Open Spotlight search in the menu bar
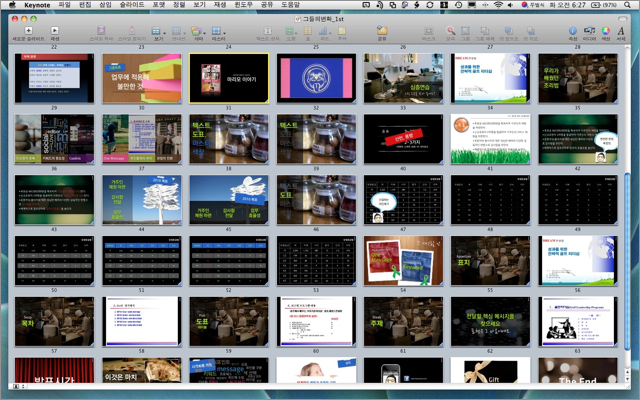Viewport: 640px width, 400px height. [627, 5]
